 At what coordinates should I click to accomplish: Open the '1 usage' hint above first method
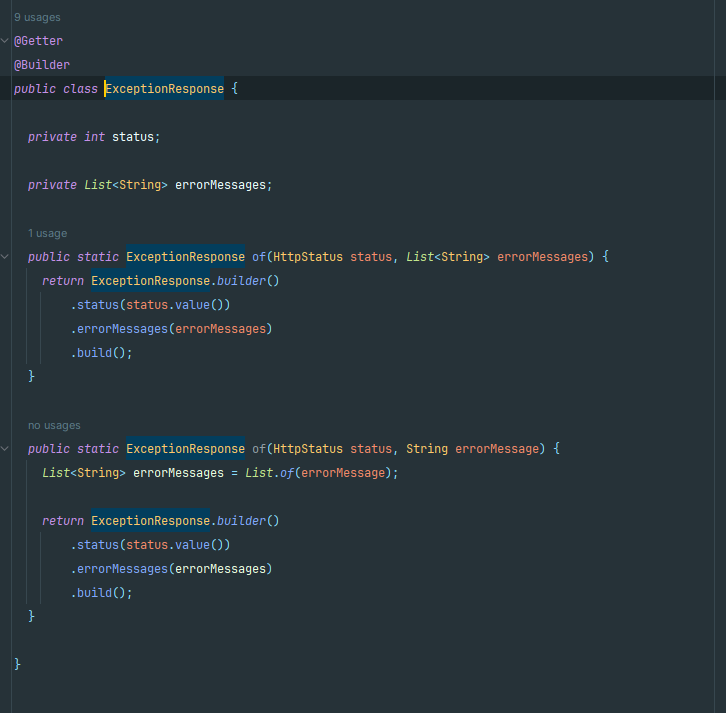pyautogui.click(x=47, y=233)
